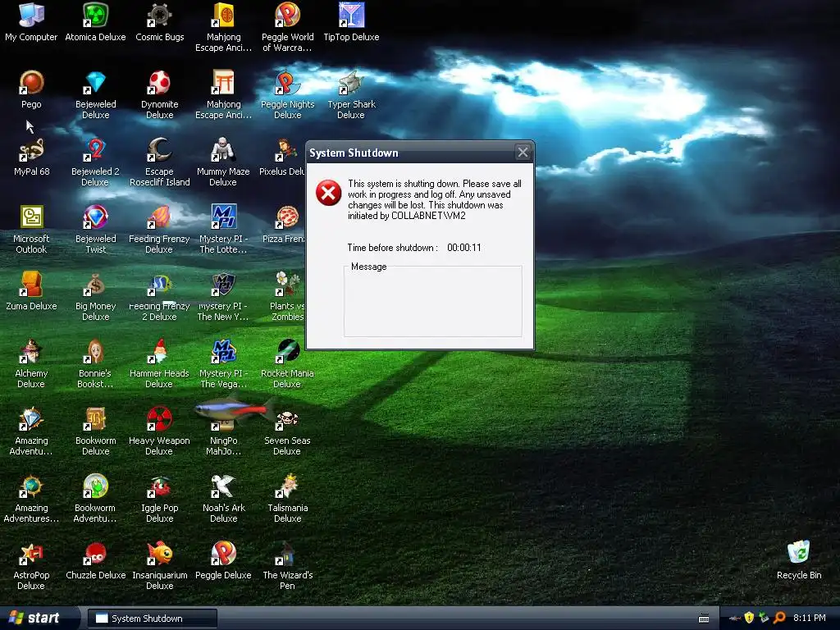Image resolution: width=840 pixels, height=630 pixels.
Task: Open the NingPo MahJong shortcut
Action: point(223,431)
